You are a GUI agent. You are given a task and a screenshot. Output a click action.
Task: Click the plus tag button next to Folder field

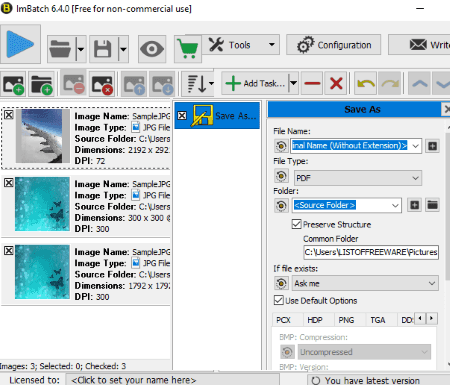click(414, 205)
